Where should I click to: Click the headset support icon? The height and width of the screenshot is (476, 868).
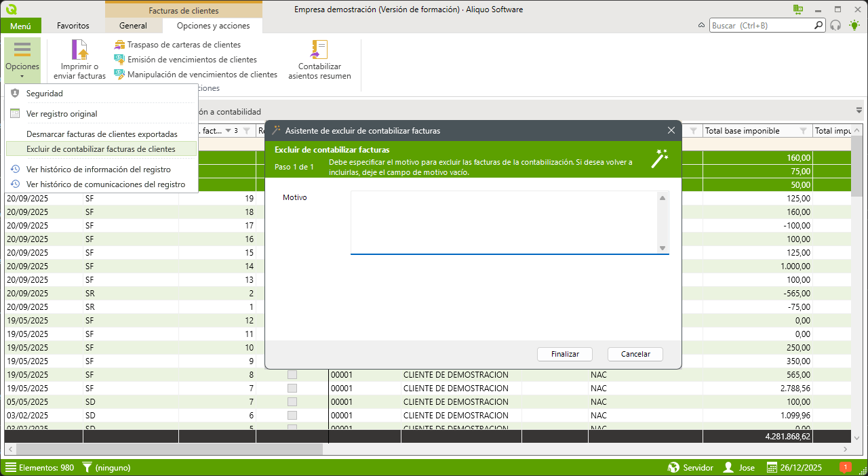[x=835, y=26]
